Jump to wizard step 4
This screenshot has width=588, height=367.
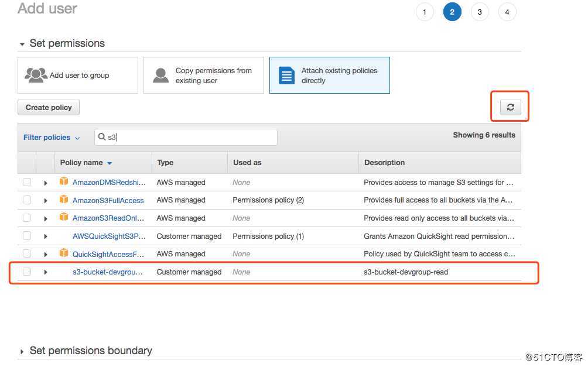pyautogui.click(x=507, y=12)
